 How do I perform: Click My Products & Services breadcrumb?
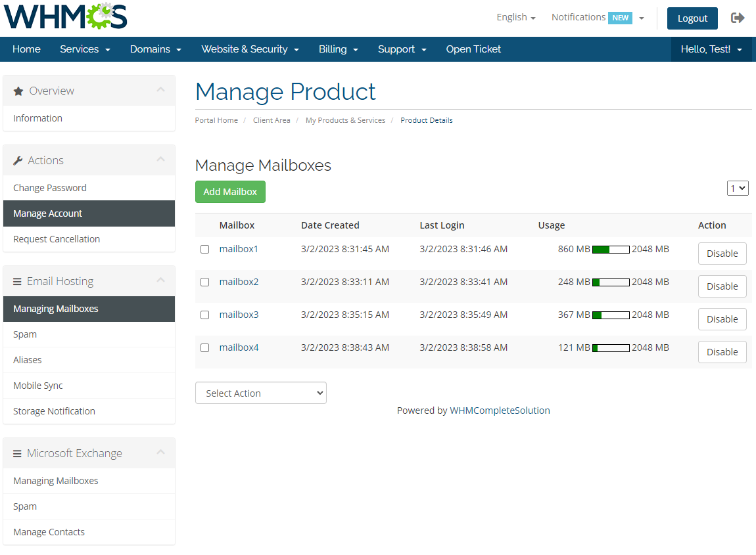(x=345, y=120)
